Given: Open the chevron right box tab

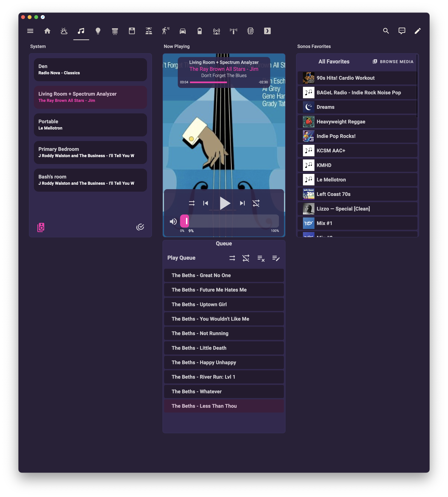Looking at the screenshot, I should coord(267,31).
